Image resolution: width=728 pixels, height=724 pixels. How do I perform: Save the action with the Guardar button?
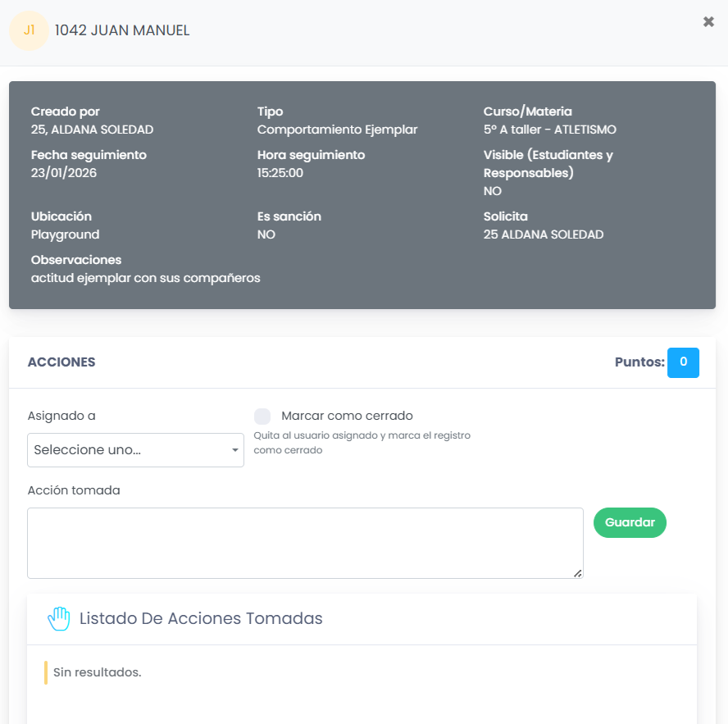(630, 522)
